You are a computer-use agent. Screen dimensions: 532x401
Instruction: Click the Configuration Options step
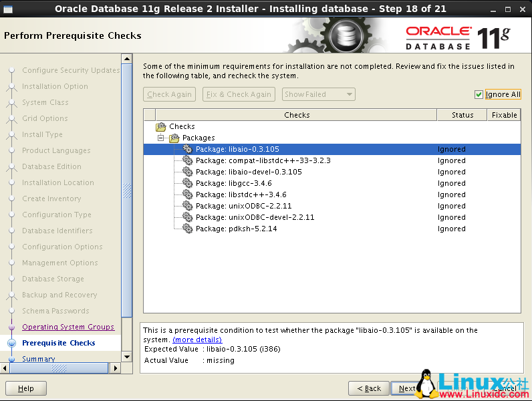point(62,247)
